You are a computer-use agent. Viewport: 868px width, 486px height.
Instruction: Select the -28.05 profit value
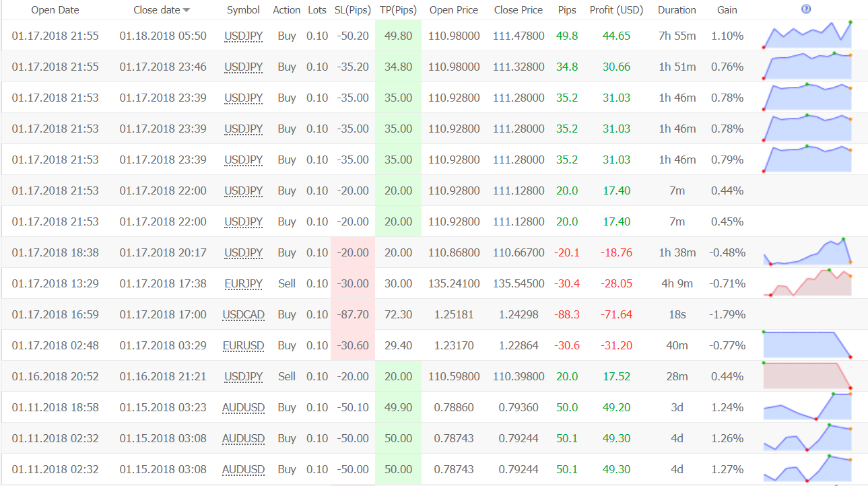617,284
